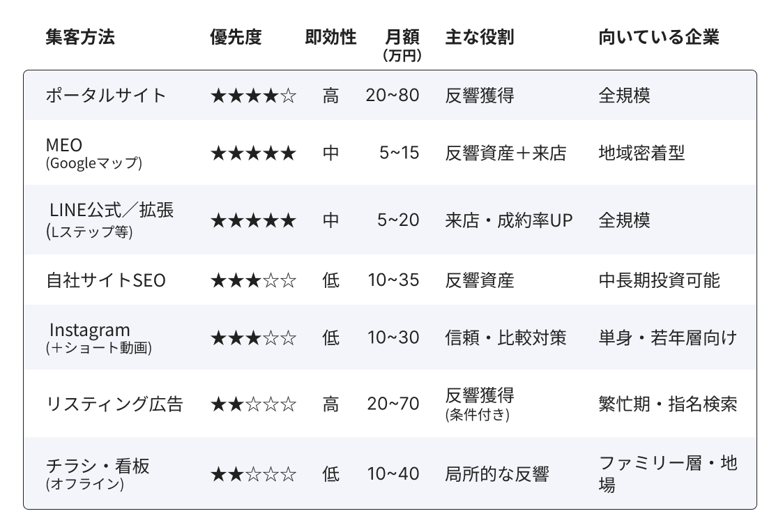Click the star rating for ポータルサイト
783x532 pixels.
point(253,96)
